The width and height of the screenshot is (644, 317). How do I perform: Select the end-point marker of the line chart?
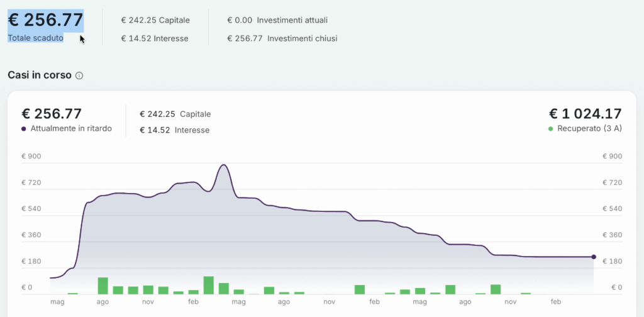(594, 257)
